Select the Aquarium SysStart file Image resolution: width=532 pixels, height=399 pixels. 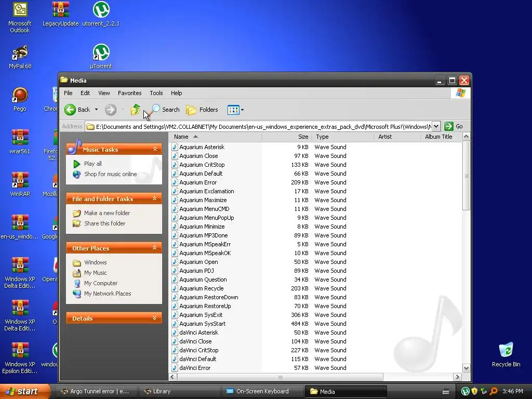203,324
